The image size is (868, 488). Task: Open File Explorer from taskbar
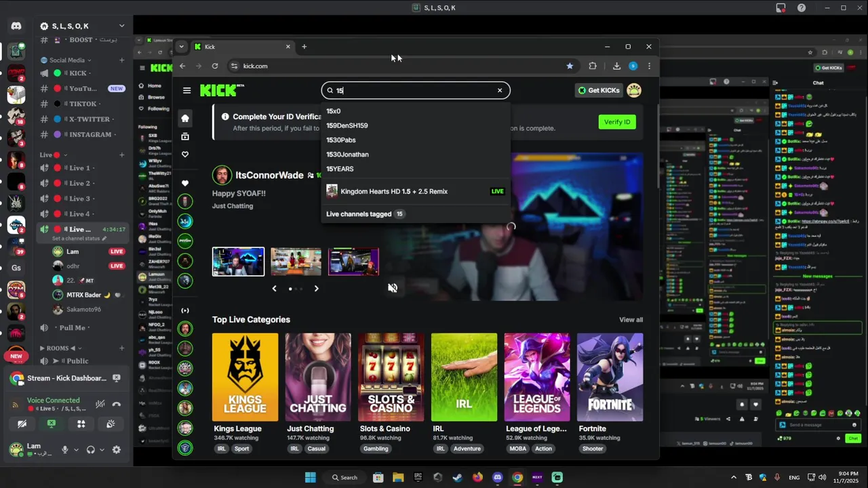point(398,477)
